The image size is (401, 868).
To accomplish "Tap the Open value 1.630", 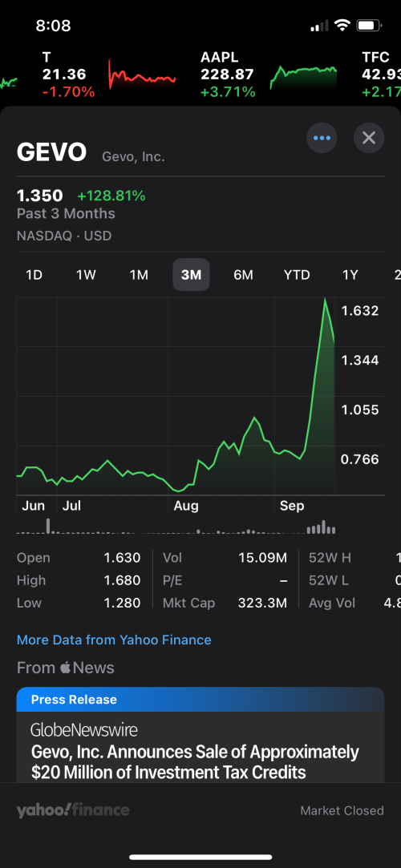I will pyautogui.click(x=123, y=558).
